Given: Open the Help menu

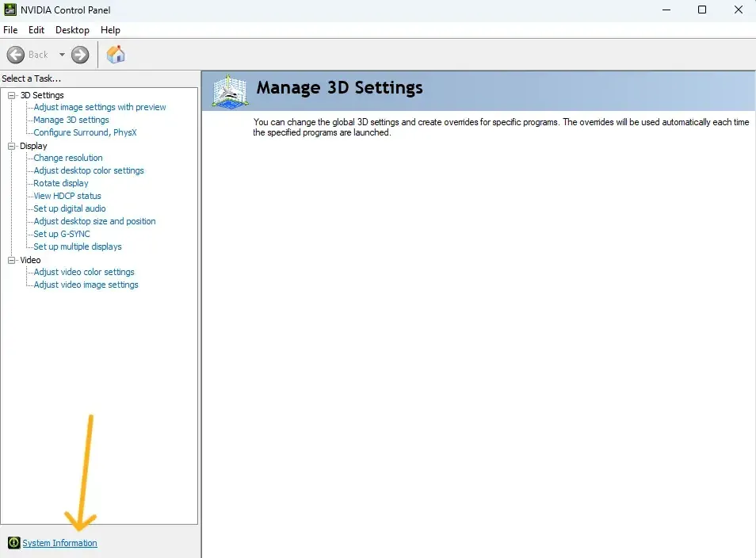Looking at the screenshot, I should click(110, 30).
